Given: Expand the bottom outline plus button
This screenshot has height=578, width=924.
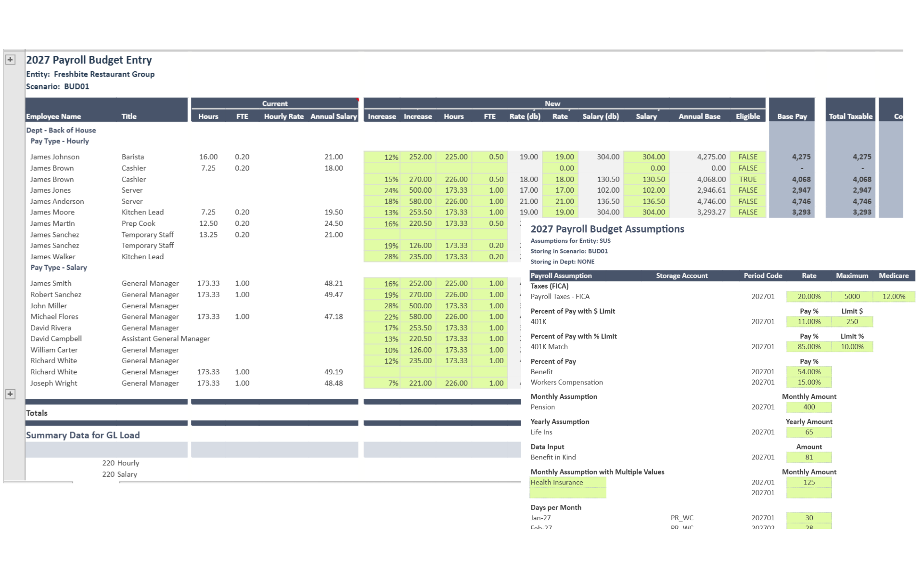Looking at the screenshot, I should point(10,394).
